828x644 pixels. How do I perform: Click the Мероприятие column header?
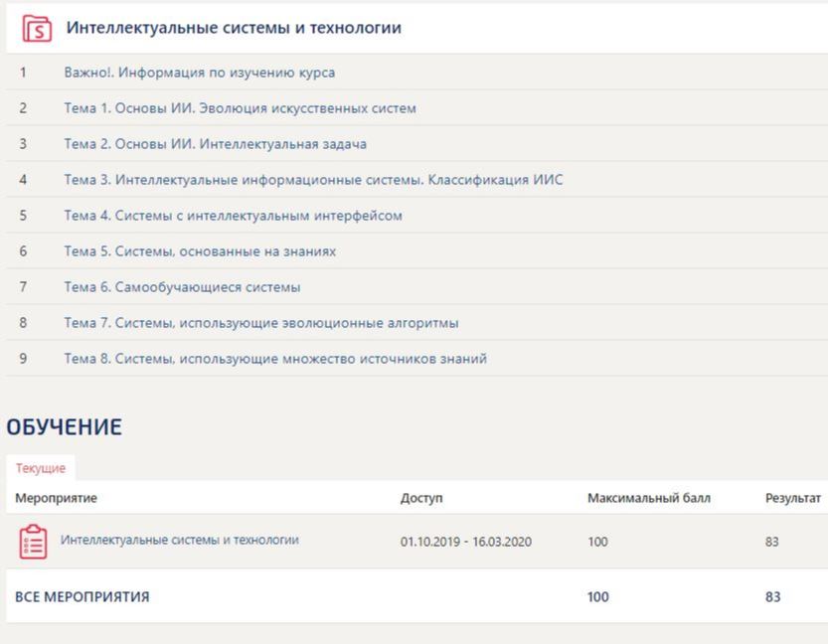(56, 498)
